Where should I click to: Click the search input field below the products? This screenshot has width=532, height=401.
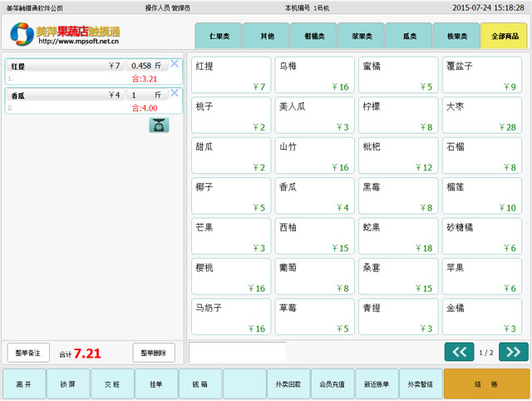pos(237,352)
